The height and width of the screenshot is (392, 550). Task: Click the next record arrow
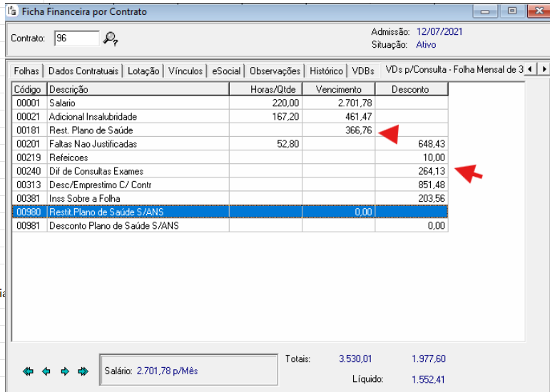click(x=64, y=371)
